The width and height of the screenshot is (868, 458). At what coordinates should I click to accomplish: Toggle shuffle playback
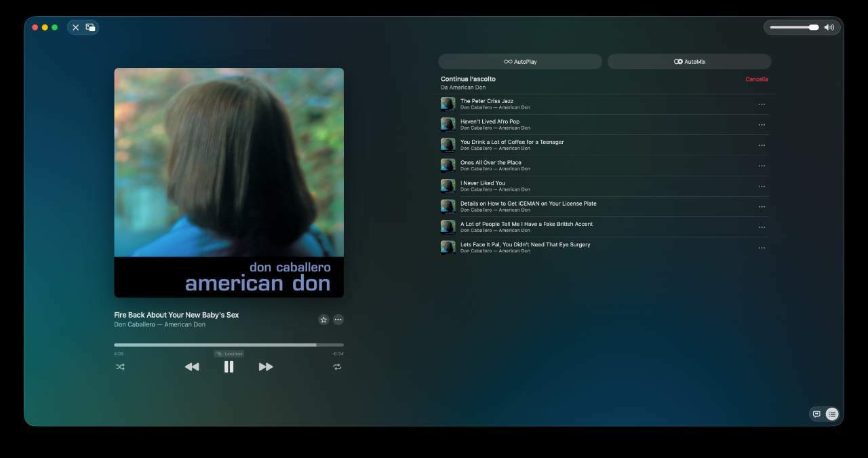[x=120, y=367]
